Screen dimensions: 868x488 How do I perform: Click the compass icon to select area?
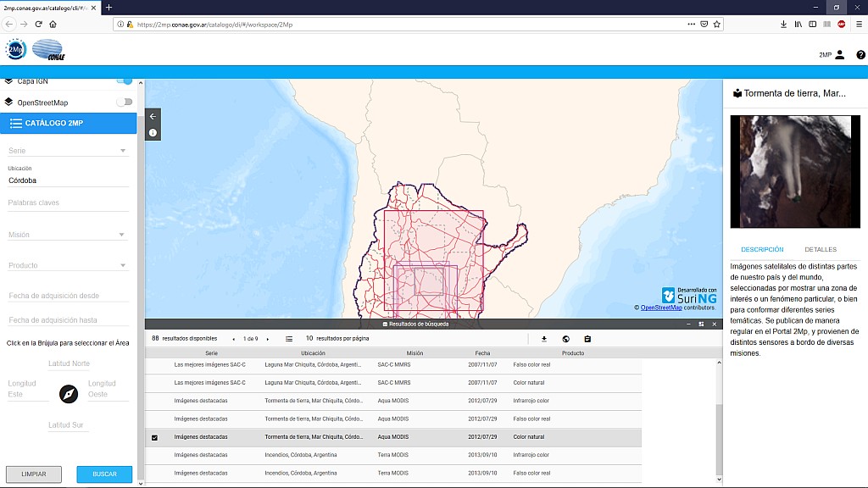69,394
